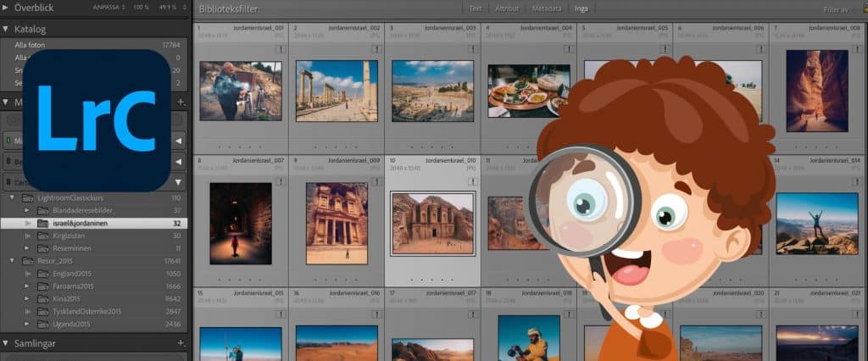Image resolution: width=868 pixels, height=361 pixels.
Task: Select the israel&jordaninen folder
Action: (x=94, y=223)
